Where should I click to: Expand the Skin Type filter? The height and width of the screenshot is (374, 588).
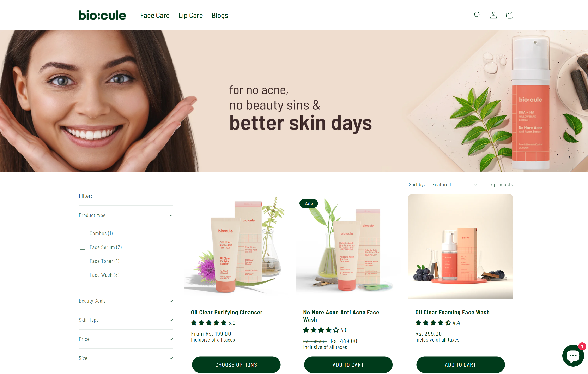[x=126, y=320]
